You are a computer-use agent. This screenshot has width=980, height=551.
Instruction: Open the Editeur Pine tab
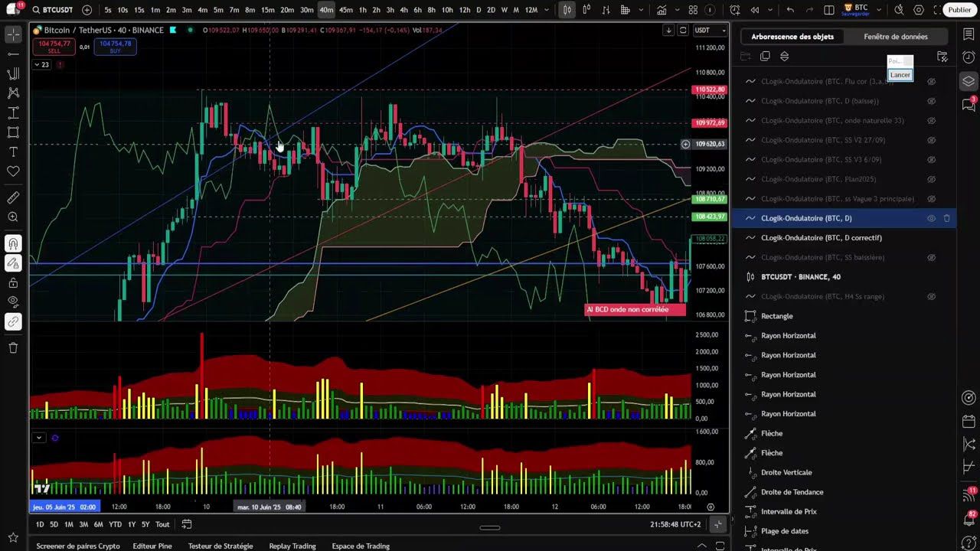(152, 546)
